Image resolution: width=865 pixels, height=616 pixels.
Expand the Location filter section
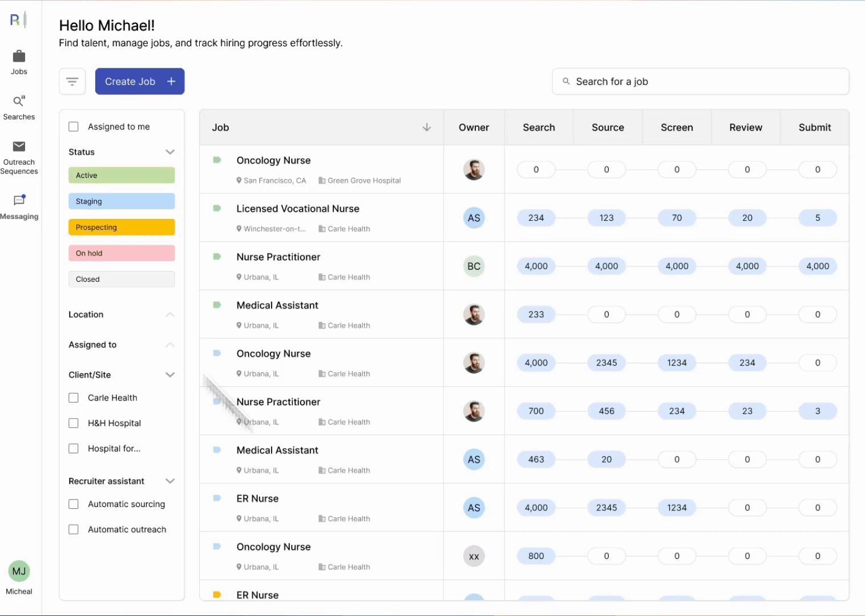(170, 314)
